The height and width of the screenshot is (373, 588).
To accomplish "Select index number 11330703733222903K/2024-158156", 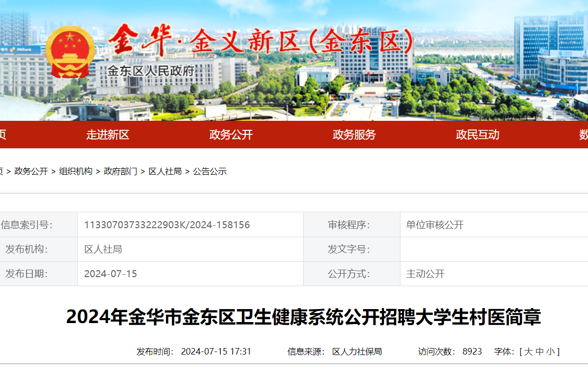I will click(x=167, y=225).
